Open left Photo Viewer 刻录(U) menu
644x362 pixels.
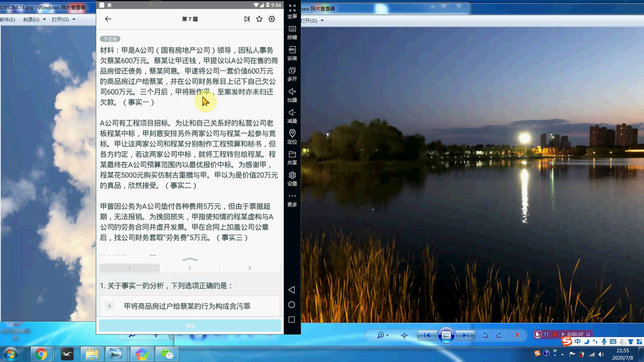[34, 20]
